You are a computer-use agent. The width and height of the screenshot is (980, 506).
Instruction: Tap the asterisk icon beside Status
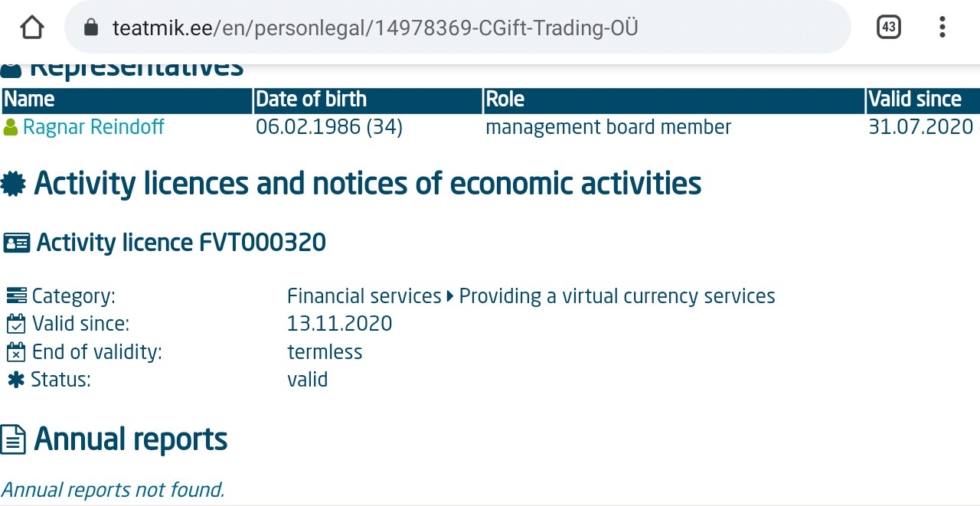pos(14,379)
